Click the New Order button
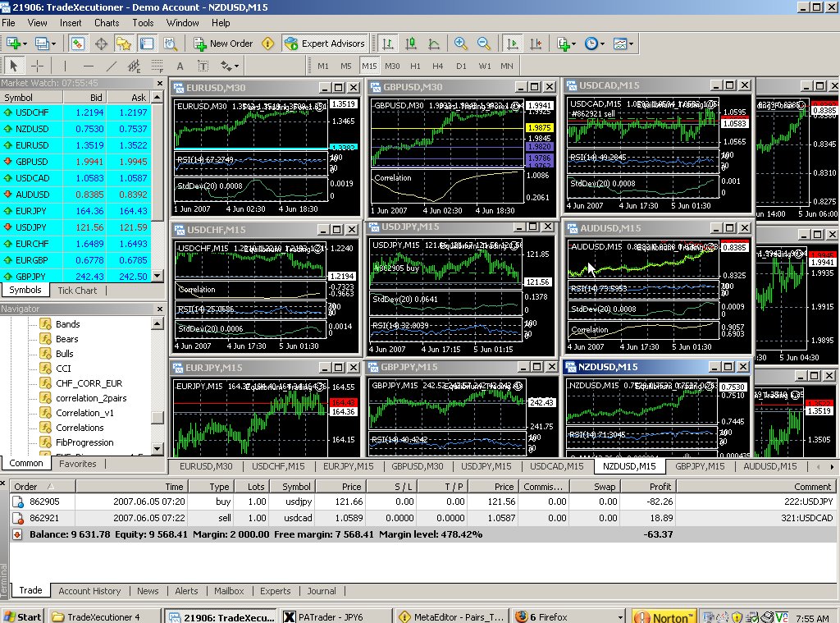This screenshot has width=840, height=623. 223,44
